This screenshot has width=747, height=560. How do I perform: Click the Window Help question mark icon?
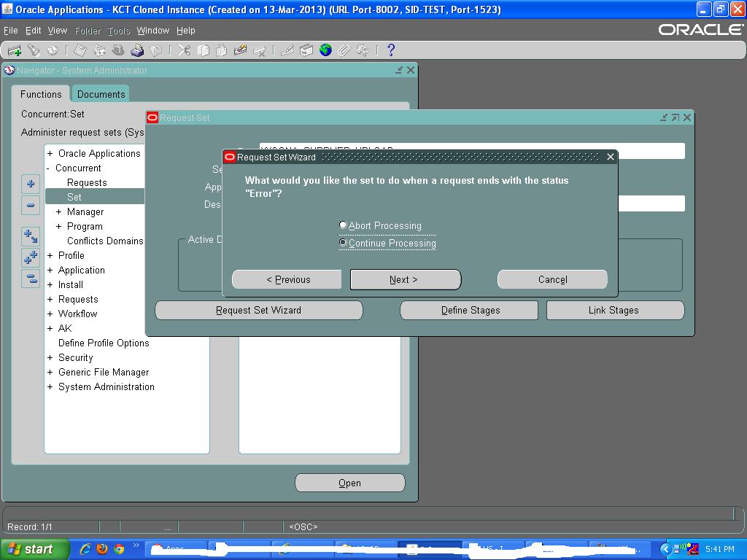pyautogui.click(x=391, y=50)
